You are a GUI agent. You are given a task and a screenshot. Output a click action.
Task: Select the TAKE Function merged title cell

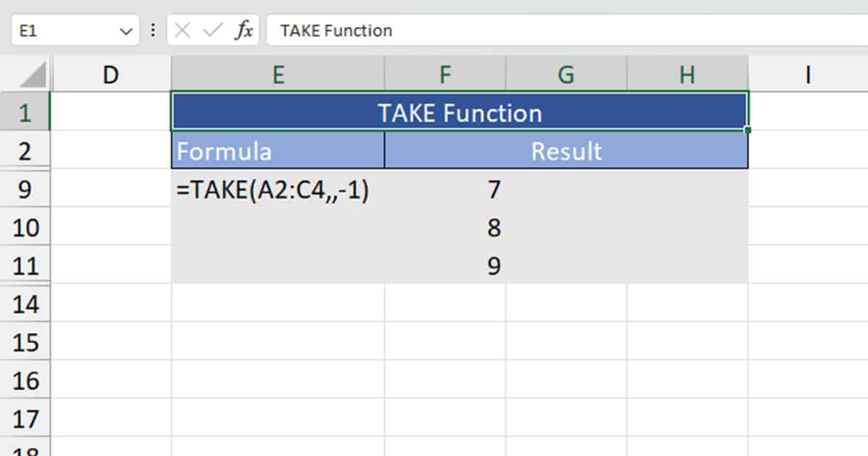coord(459,112)
